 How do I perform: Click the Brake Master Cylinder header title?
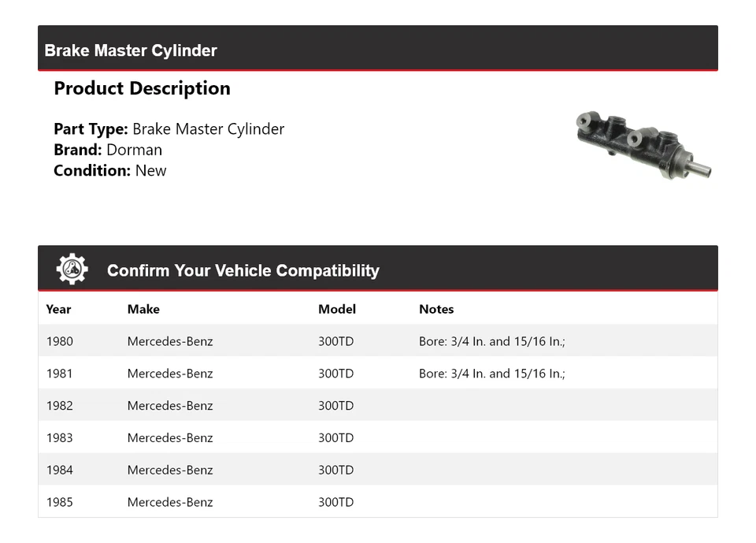click(x=131, y=50)
